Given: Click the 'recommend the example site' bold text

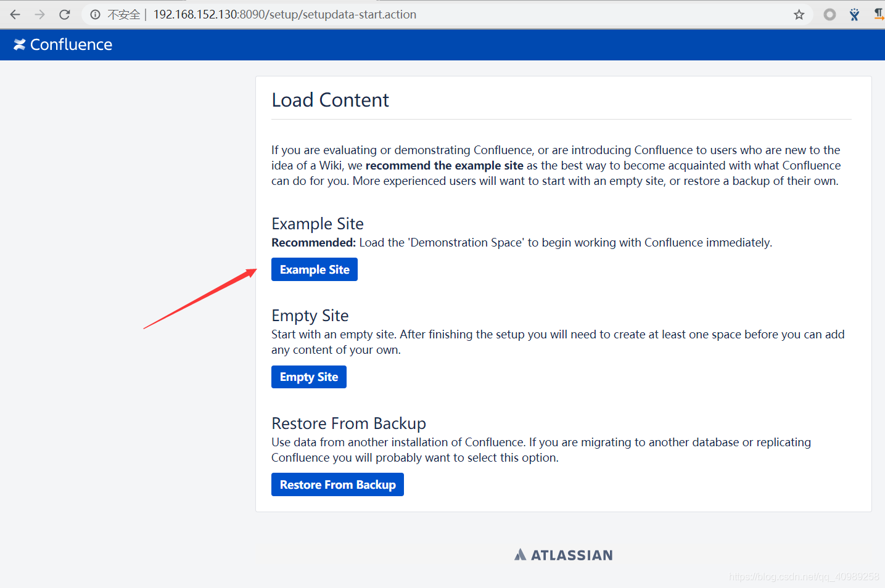Looking at the screenshot, I should 444,165.
